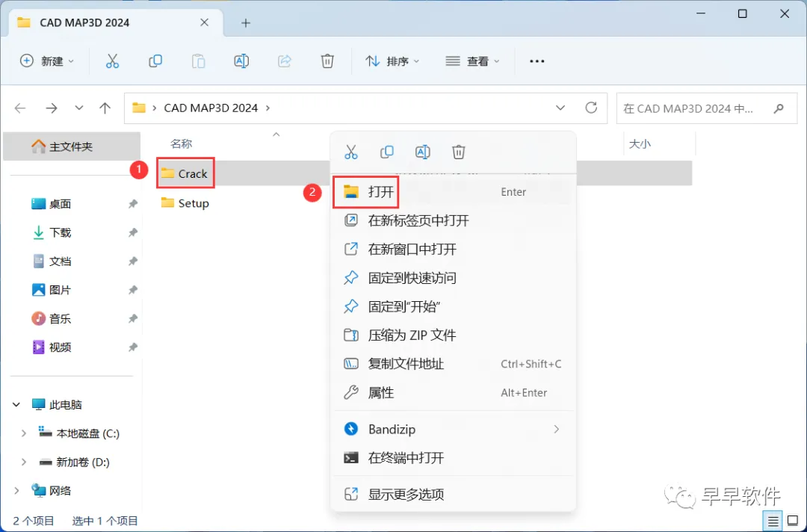Open 图片 in the sidebar

[60, 290]
